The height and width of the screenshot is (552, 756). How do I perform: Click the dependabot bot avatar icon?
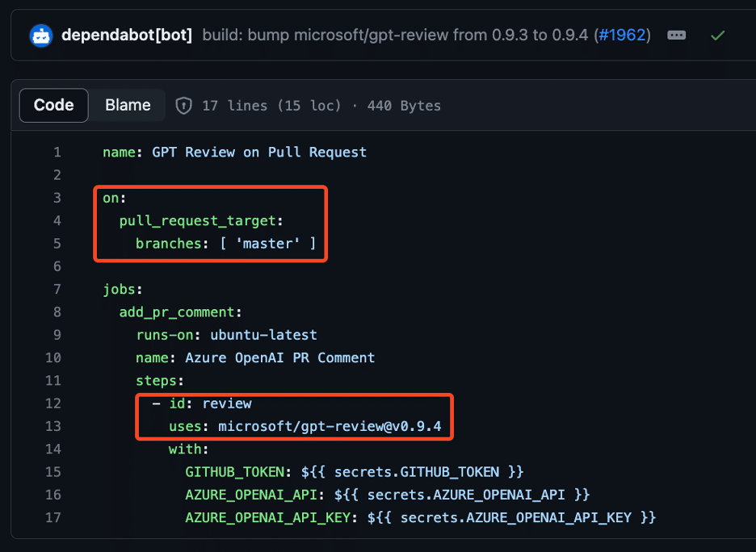tap(42, 35)
